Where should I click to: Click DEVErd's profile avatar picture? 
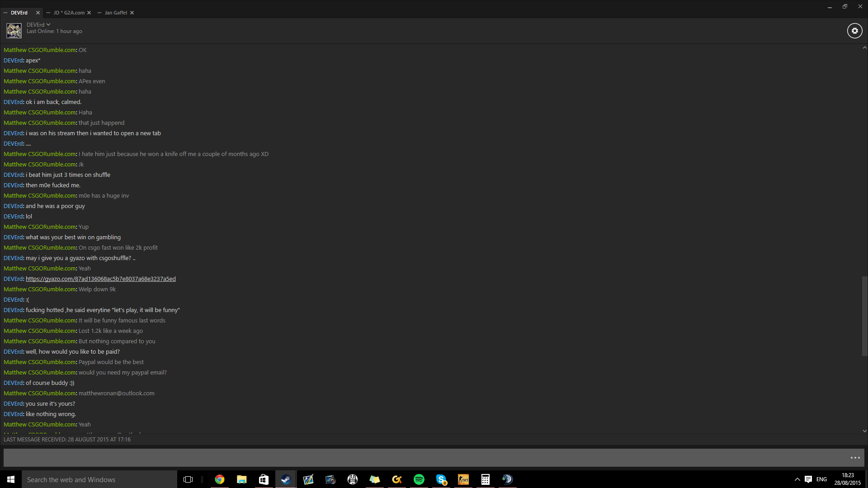[x=14, y=31]
